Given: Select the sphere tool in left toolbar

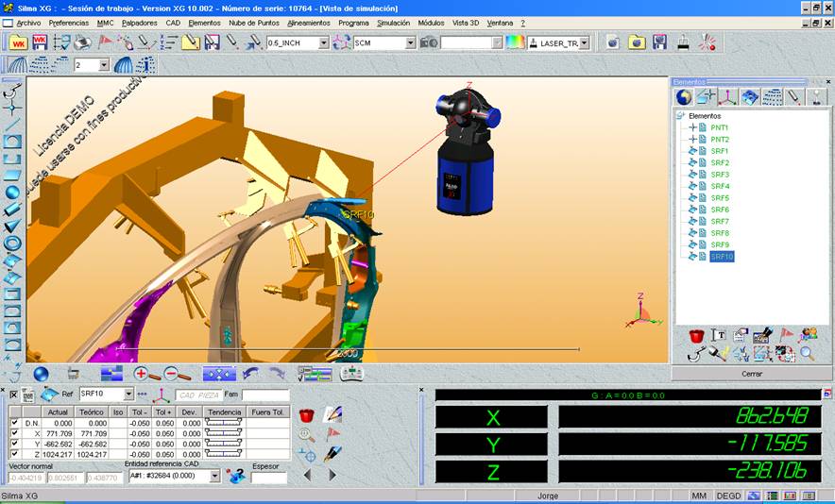Looking at the screenshot, I should (x=12, y=193).
